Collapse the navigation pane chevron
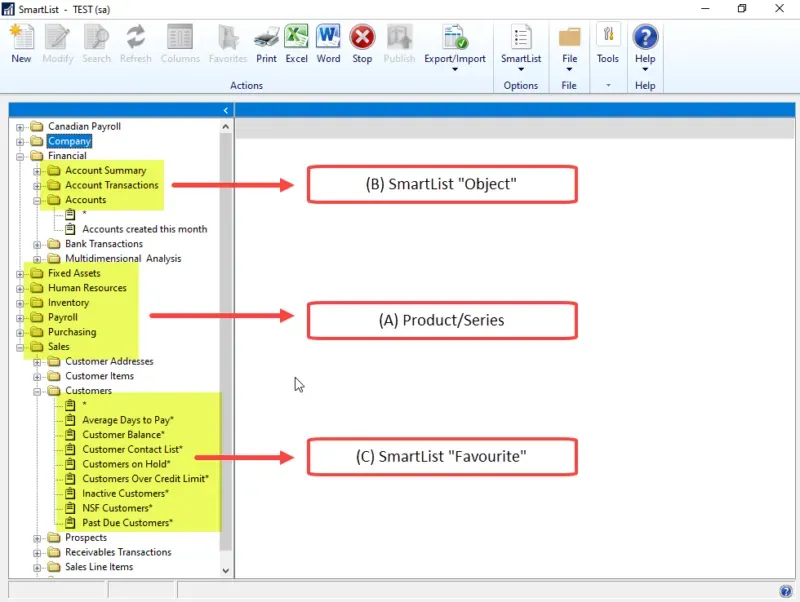The image size is (800, 602). point(226,110)
